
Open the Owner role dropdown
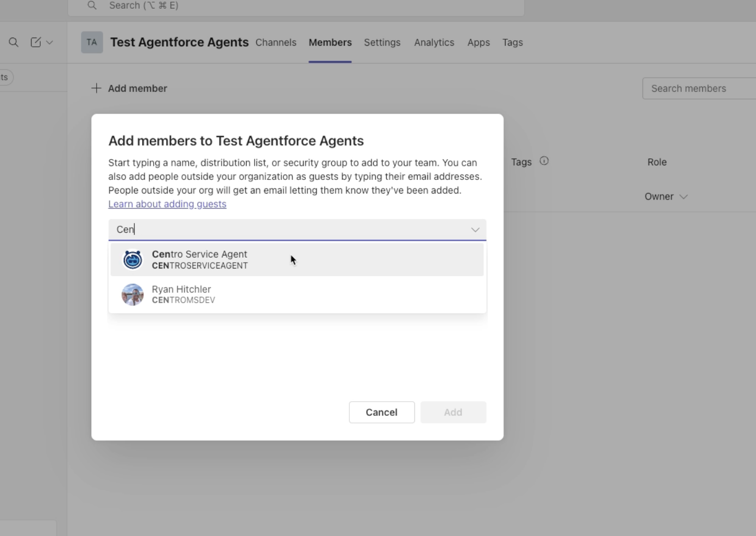(666, 197)
